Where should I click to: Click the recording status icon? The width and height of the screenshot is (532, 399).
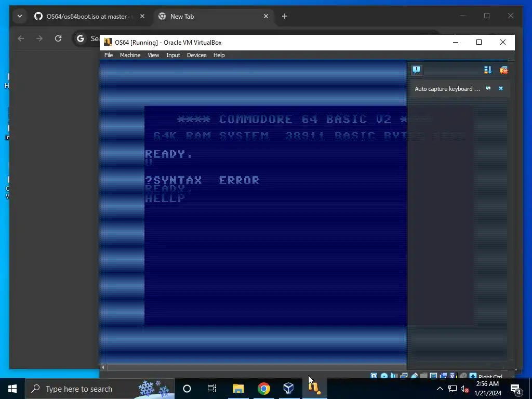point(444,376)
